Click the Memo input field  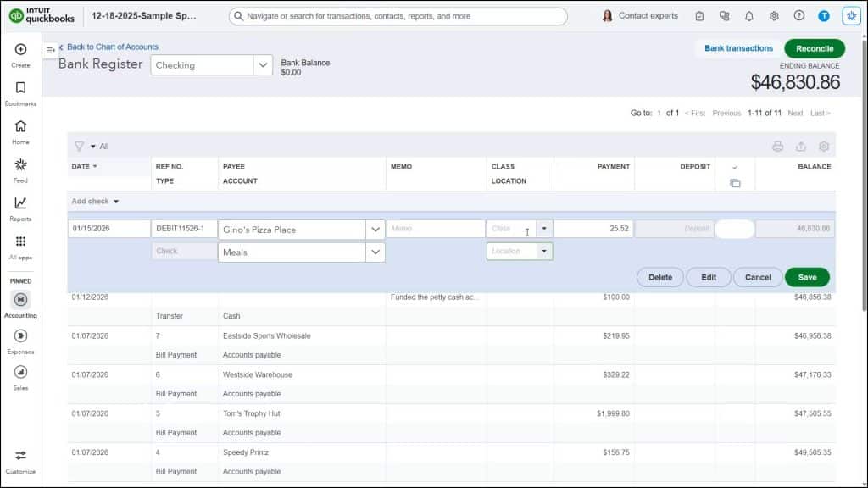(436, 229)
